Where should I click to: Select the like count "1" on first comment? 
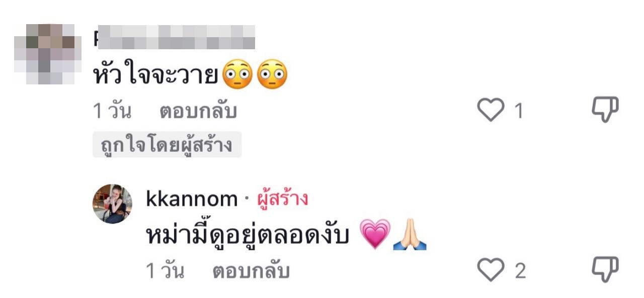[x=519, y=111]
